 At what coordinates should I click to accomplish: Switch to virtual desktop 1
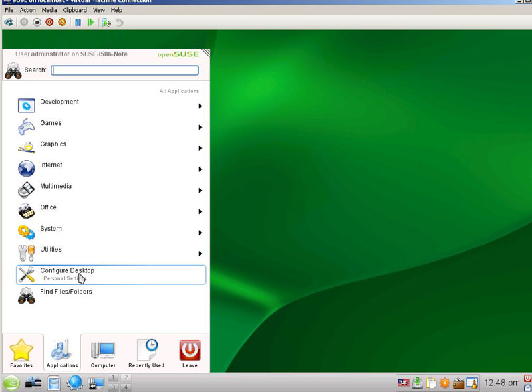coord(113,377)
